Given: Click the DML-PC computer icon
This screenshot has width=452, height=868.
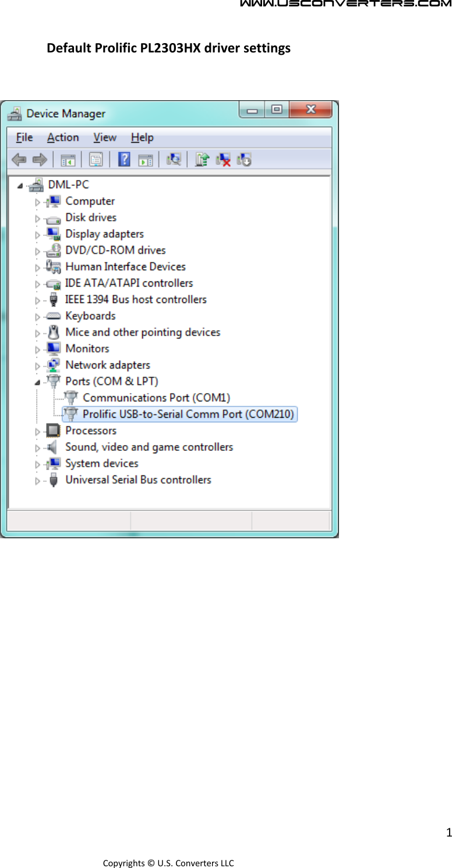Looking at the screenshot, I should [37, 185].
